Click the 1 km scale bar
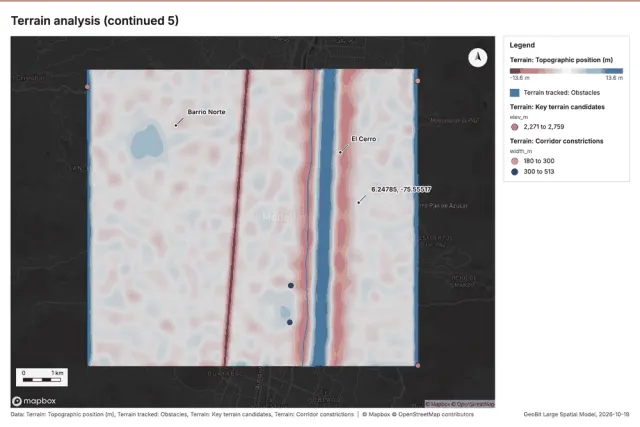Screen dimensions: 640x427 point(42,377)
